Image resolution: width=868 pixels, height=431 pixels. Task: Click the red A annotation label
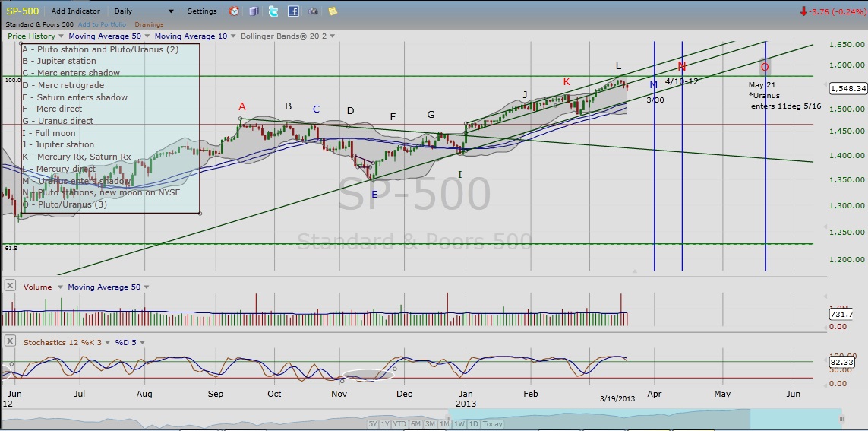(x=241, y=106)
